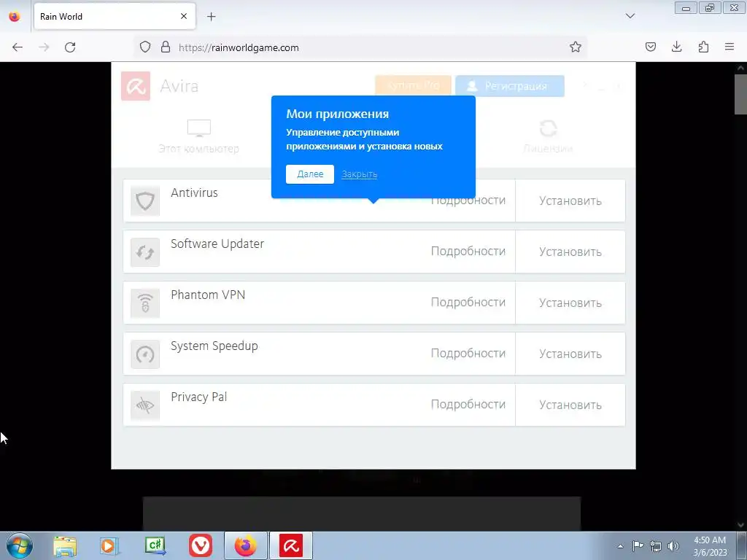The width and height of the screenshot is (747, 560).
Task: Open the Windows Start menu
Action: 20,545
